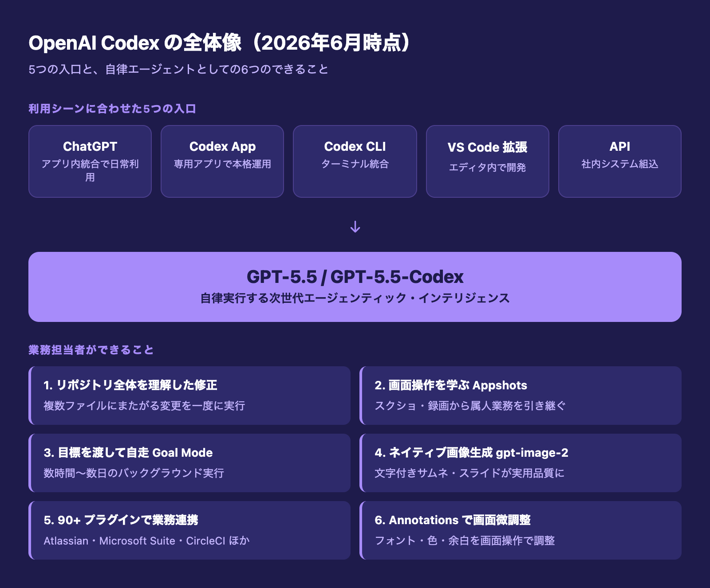Click the title OpenAI Codex の全体像
Screen dimensions: 710x588
(135, 43)
